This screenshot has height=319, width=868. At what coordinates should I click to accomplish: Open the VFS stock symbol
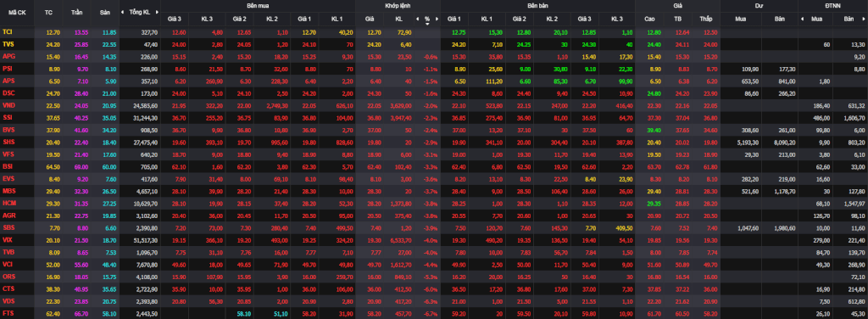[x=8, y=154]
